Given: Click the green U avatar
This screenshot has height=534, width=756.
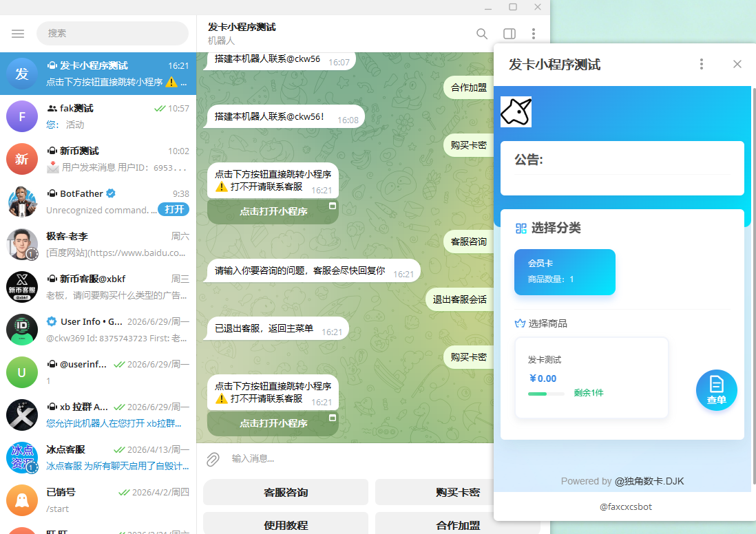Looking at the screenshot, I should tap(22, 372).
